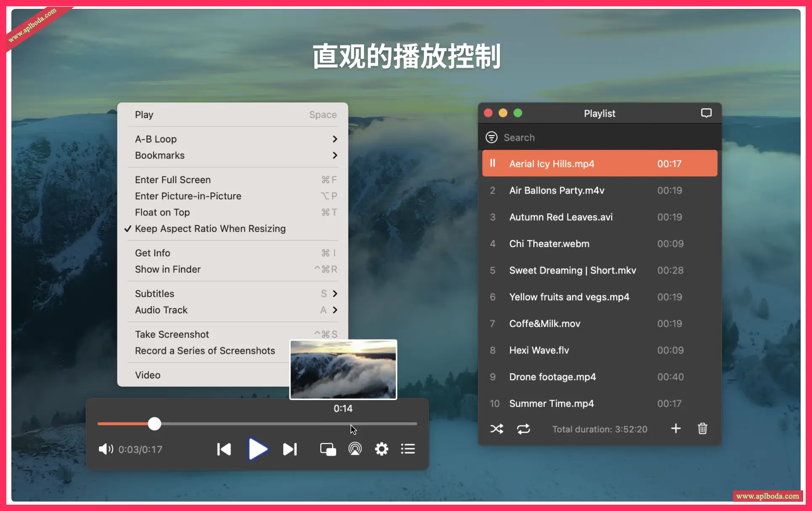Open player settings gear icon

(381, 449)
